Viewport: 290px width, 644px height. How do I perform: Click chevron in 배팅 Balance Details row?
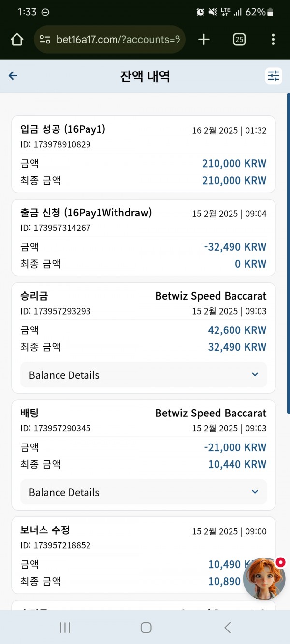pos(255,492)
